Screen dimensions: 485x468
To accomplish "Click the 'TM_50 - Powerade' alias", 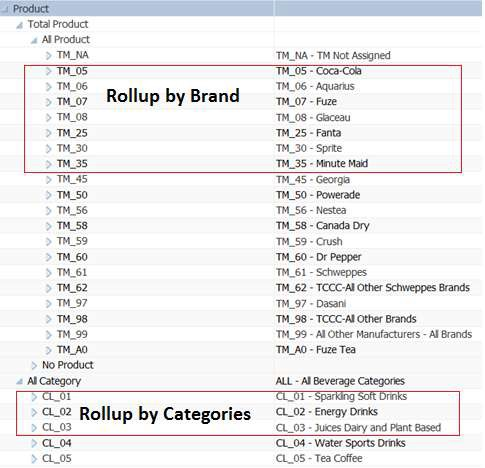I will (318, 195).
